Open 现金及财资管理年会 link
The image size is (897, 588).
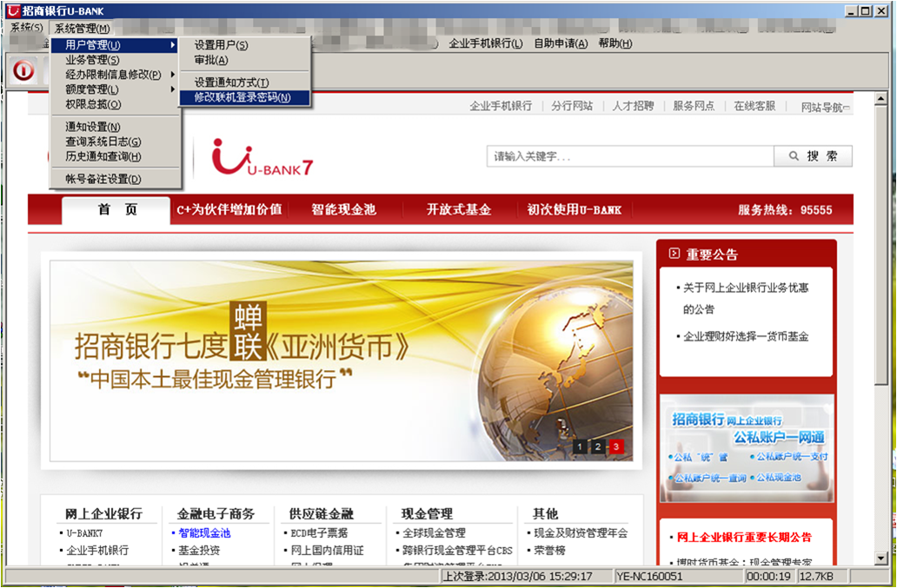pos(581,533)
